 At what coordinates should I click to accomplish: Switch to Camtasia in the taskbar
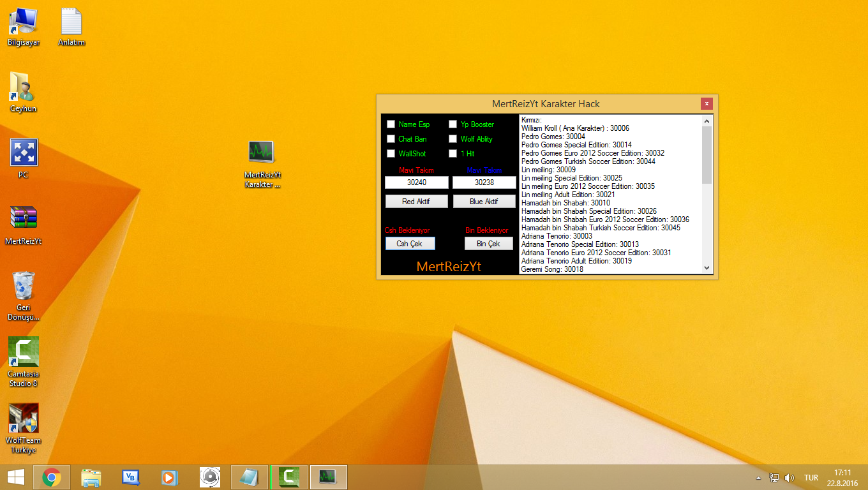click(x=289, y=477)
